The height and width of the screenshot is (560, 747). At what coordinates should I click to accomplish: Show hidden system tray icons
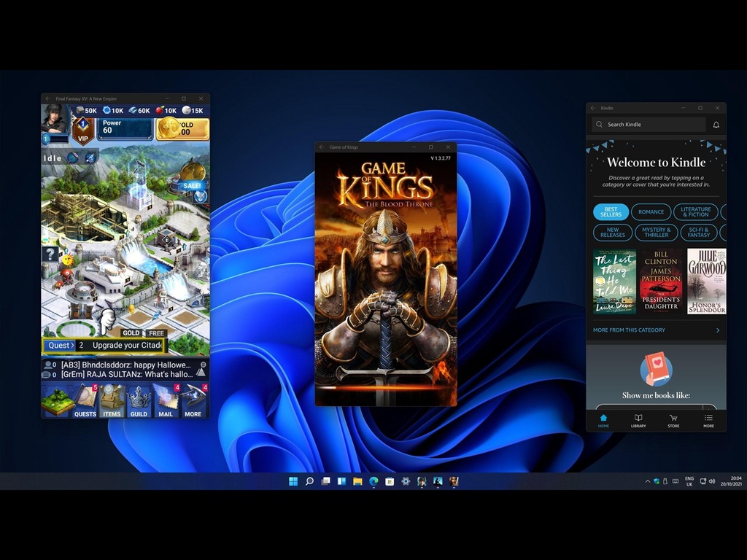[x=648, y=481]
